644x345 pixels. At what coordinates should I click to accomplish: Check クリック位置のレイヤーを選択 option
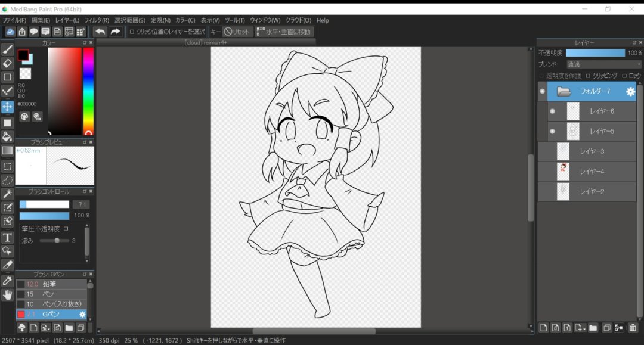point(132,32)
